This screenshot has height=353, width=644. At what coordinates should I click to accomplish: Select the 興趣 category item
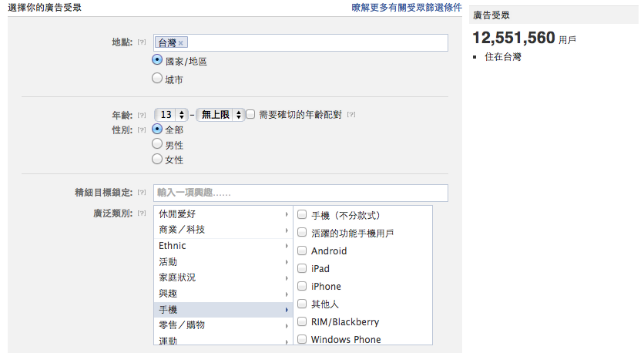click(x=223, y=294)
